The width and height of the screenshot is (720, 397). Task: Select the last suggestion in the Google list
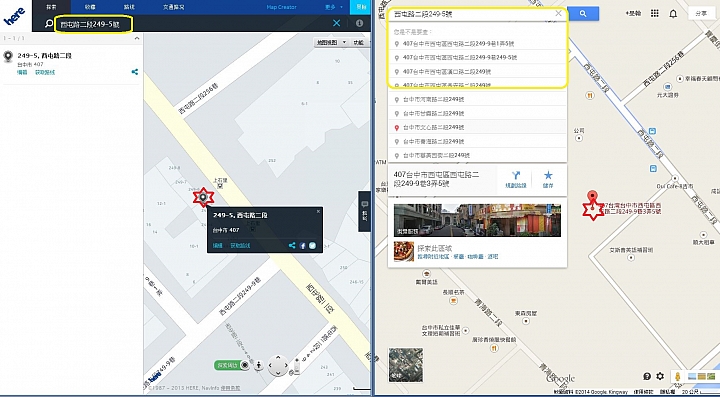(478, 156)
